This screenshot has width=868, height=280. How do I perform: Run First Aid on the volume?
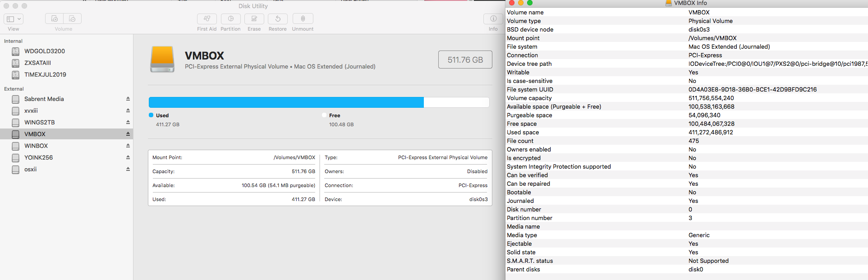pos(207,19)
